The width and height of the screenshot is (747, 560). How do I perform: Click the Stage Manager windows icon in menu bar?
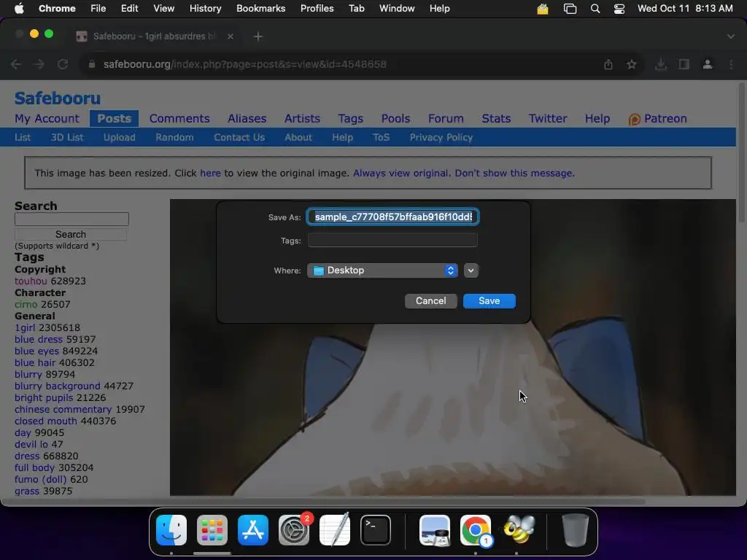(570, 9)
